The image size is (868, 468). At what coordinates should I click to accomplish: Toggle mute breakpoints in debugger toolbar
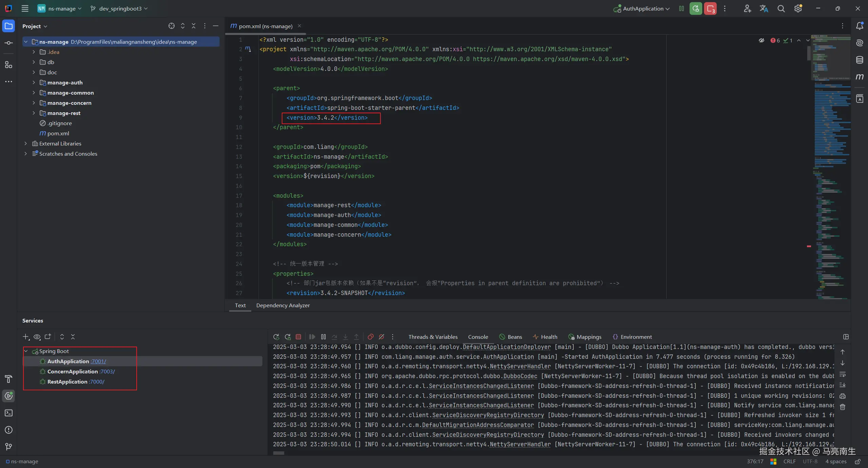pos(381,337)
